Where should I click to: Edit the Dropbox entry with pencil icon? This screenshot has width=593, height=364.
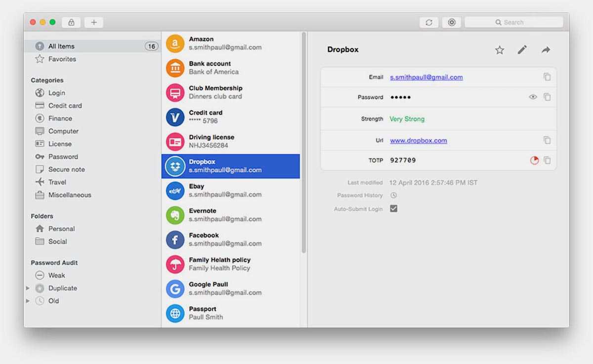pyautogui.click(x=522, y=50)
